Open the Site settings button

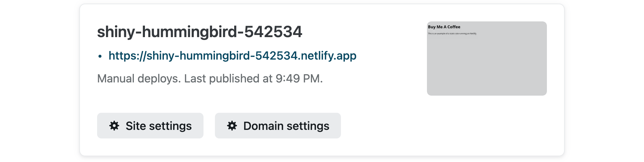(x=150, y=126)
